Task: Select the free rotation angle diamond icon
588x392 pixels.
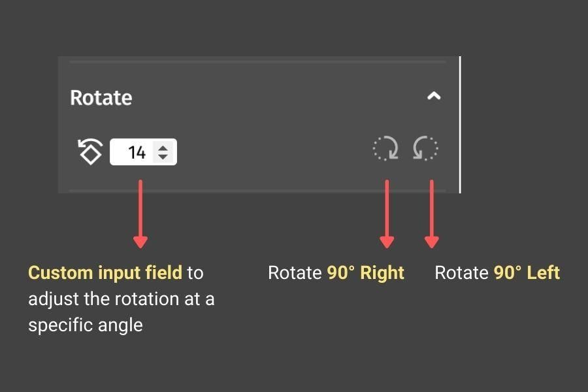Action: coord(90,151)
